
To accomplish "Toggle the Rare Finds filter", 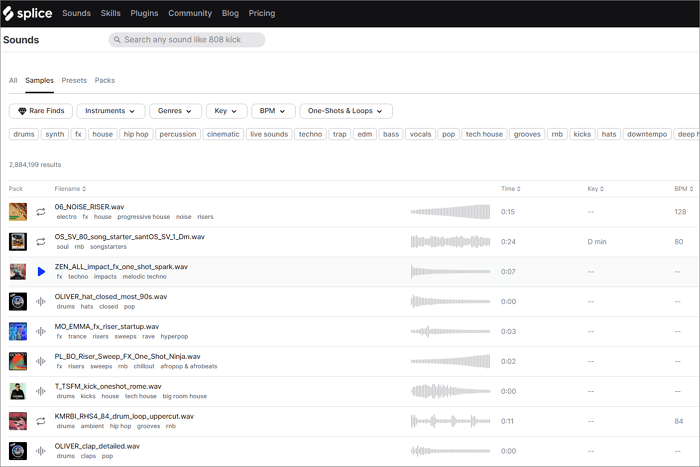I will (41, 111).
